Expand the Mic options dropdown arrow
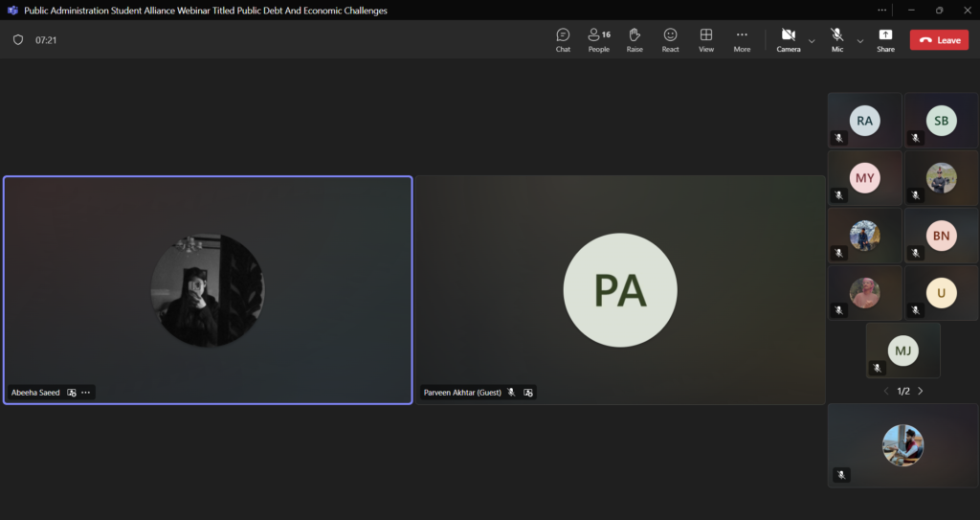Viewport: 980px width, 520px height. (860, 41)
